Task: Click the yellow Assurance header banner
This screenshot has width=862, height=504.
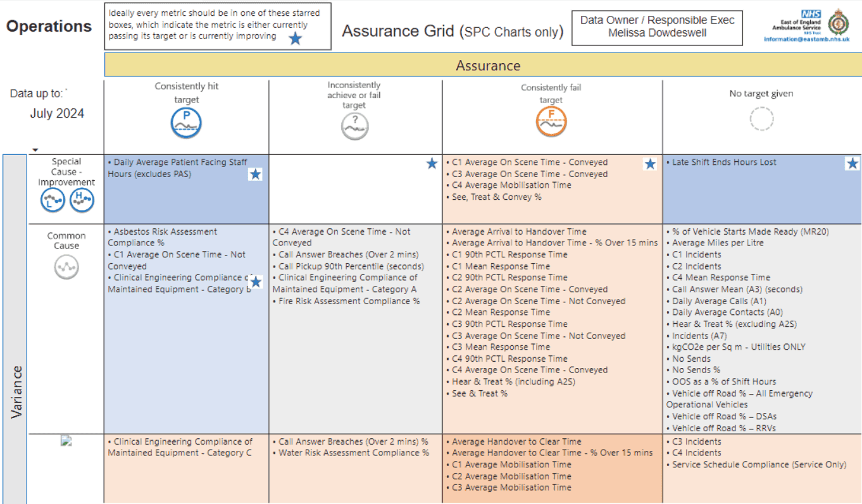Action: [x=482, y=65]
